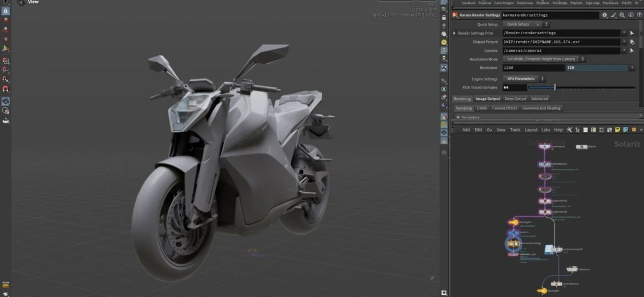Adjust the Path Traced Samples slider
644x297 pixels.
[x=582, y=87]
